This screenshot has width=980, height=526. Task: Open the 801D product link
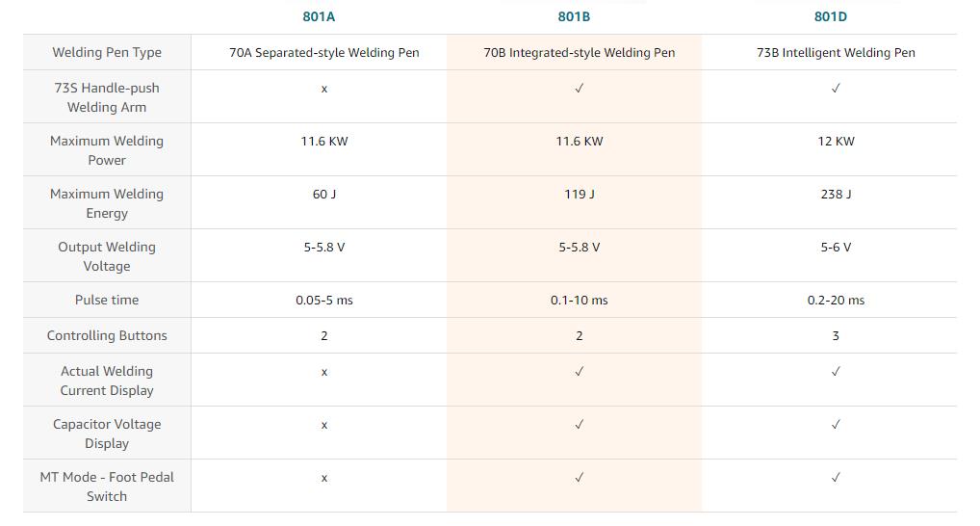tap(830, 17)
